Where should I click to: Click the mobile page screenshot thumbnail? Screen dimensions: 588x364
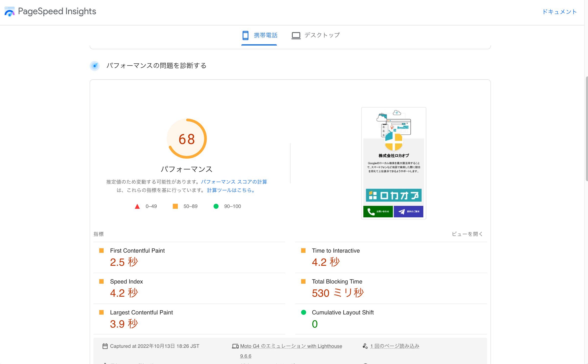(x=393, y=163)
